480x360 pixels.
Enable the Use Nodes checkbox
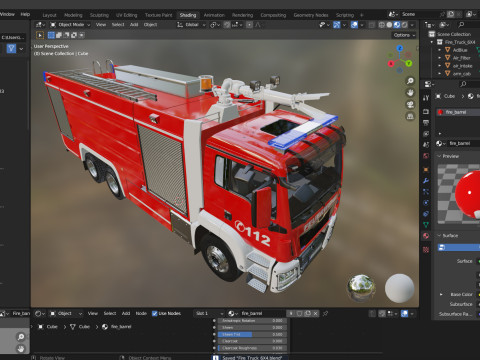click(155, 313)
